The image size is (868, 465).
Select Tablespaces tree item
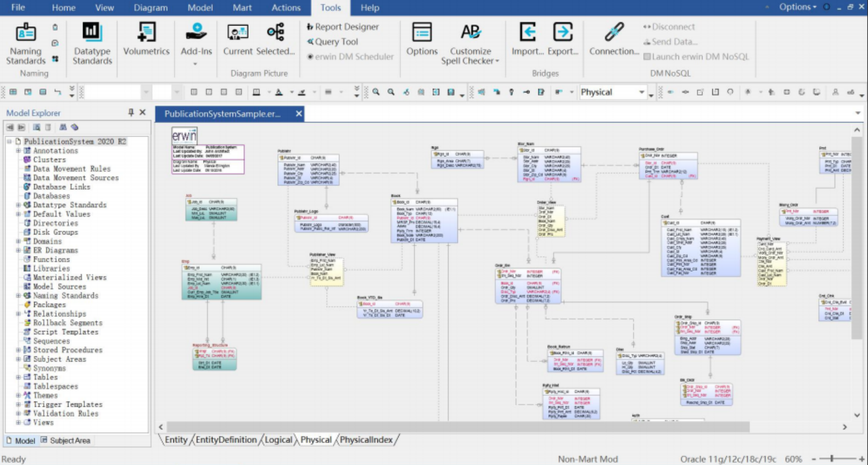55,386
